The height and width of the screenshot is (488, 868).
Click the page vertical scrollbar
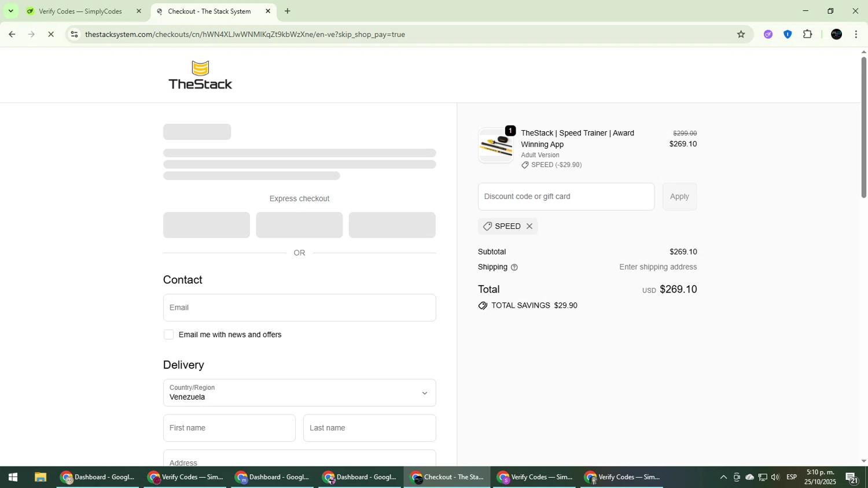click(x=863, y=127)
